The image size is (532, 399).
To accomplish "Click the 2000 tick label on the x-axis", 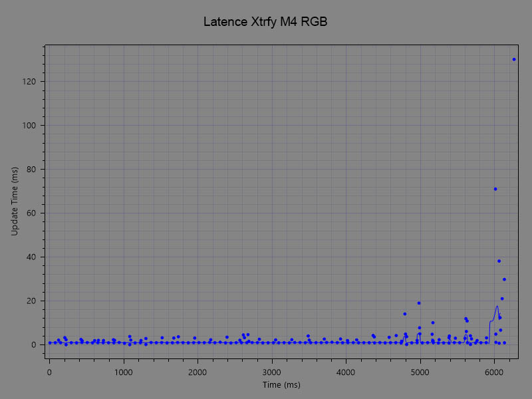I will 198,372.
